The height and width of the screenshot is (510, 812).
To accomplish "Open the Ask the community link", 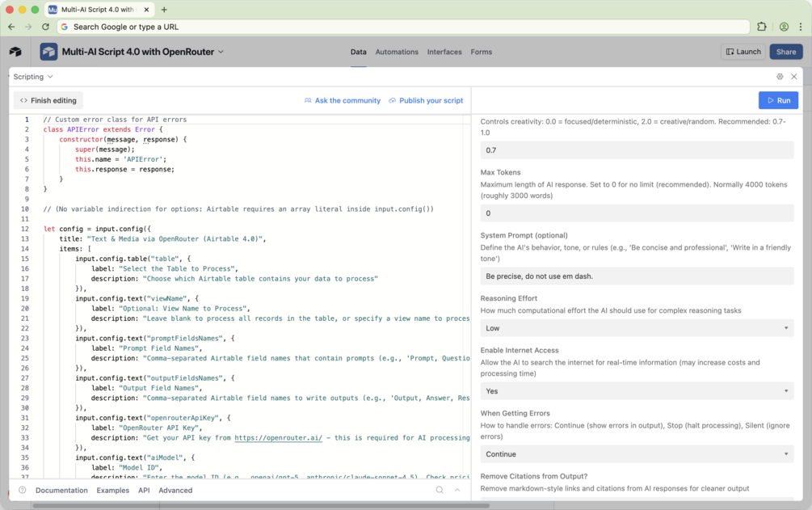I will 343,100.
